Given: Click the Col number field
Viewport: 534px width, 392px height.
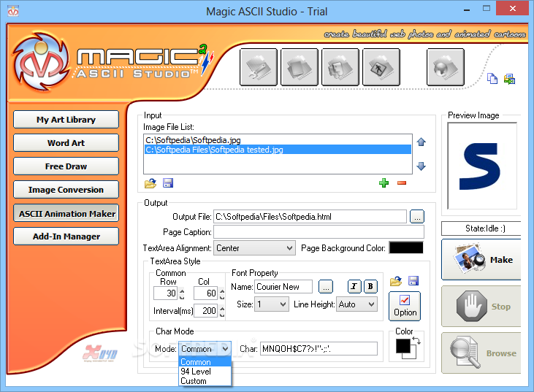Looking at the screenshot, I should pos(206,293).
